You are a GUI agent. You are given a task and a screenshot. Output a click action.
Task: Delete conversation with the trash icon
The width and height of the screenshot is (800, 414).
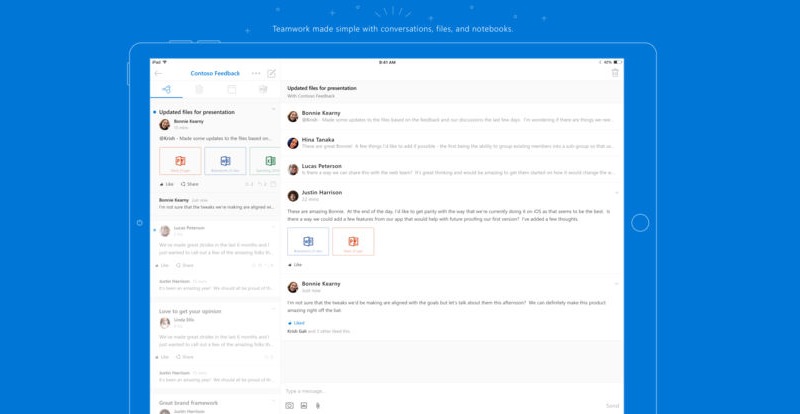615,73
